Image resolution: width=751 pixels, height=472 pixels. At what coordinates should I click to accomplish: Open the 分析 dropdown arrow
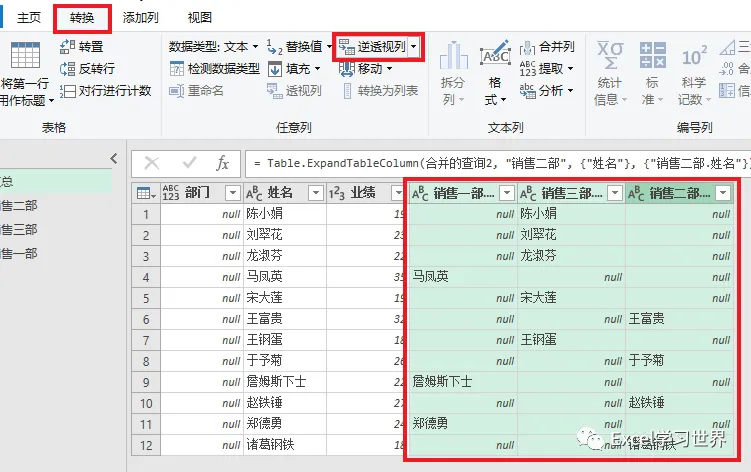(x=570, y=91)
